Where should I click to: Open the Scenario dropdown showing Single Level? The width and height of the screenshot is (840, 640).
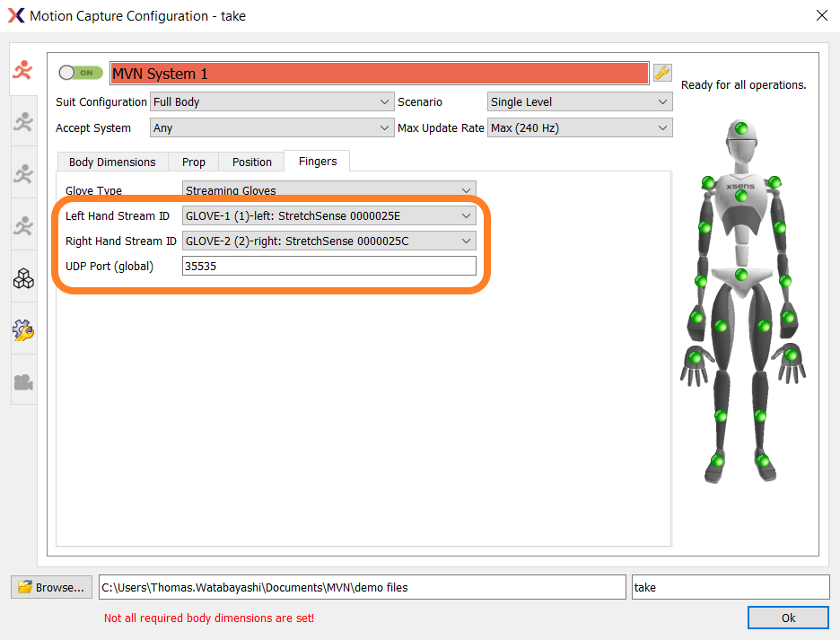tap(579, 101)
